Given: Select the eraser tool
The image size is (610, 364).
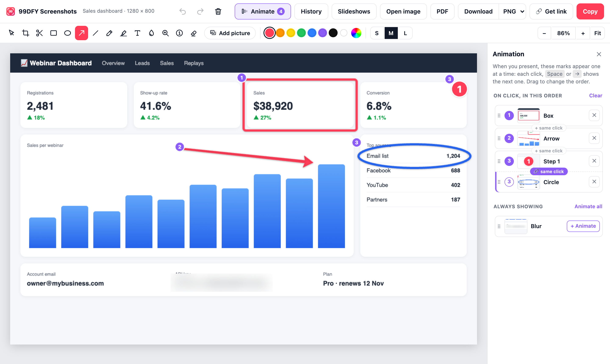Looking at the screenshot, I should 193,33.
